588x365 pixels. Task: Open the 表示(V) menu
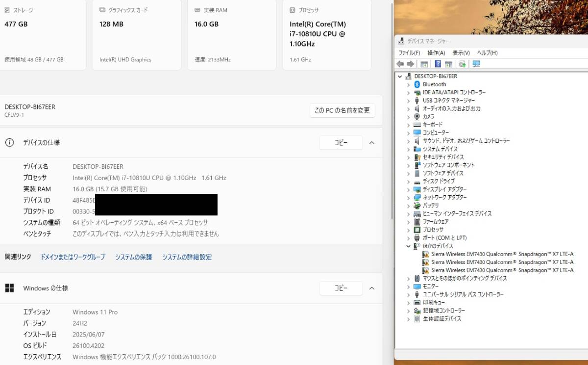click(461, 53)
